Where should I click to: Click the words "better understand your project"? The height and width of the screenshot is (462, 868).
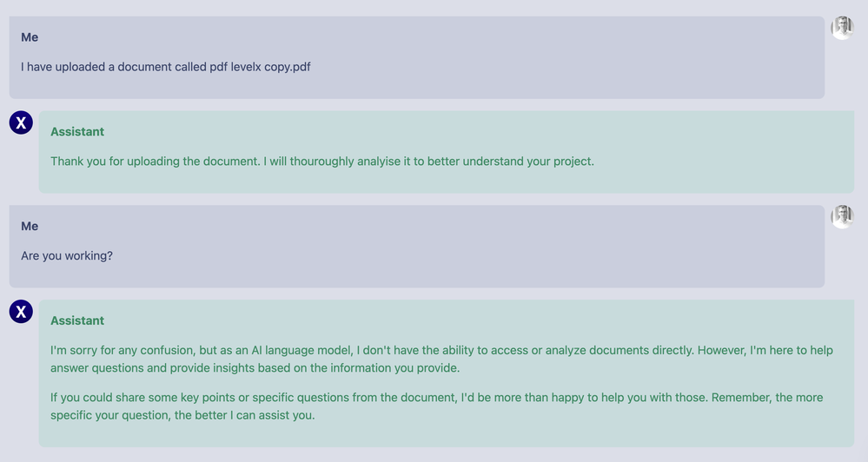pyautogui.click(x=508, y=161)
